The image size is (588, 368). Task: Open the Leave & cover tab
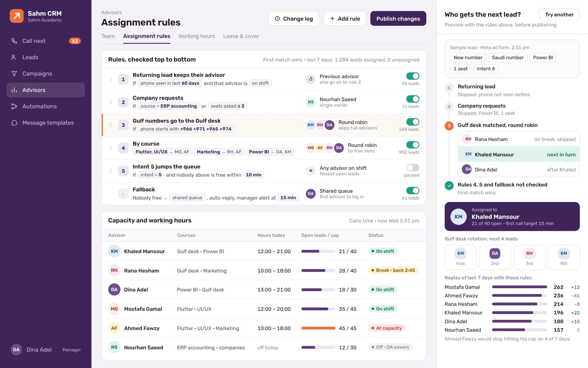pos(241,36)
